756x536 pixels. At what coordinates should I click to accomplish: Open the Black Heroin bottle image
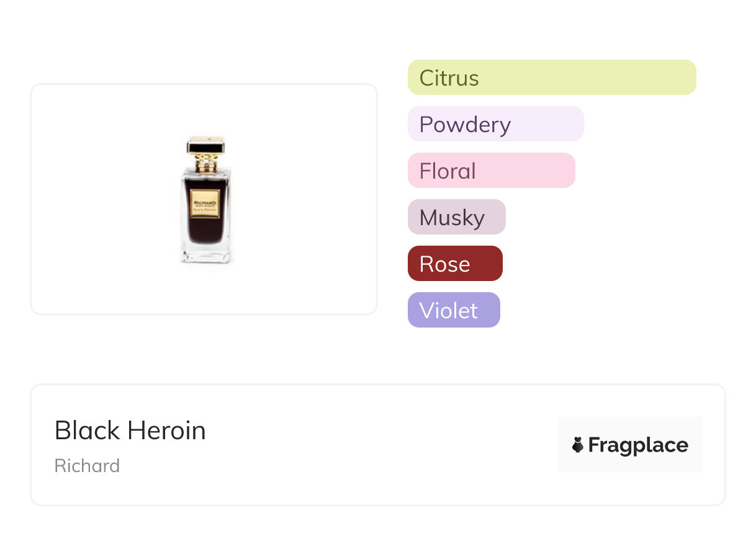(204, 199)
